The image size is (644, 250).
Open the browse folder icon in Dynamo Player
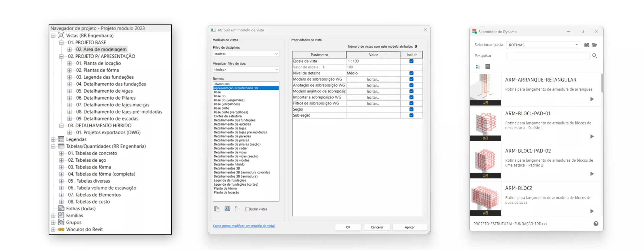coord(595,45)
